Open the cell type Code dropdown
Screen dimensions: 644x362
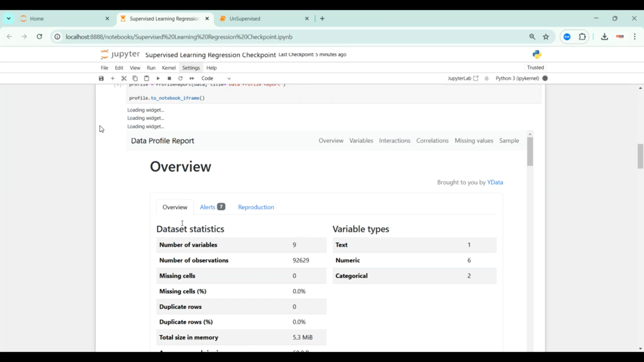[x=216, y=78]
